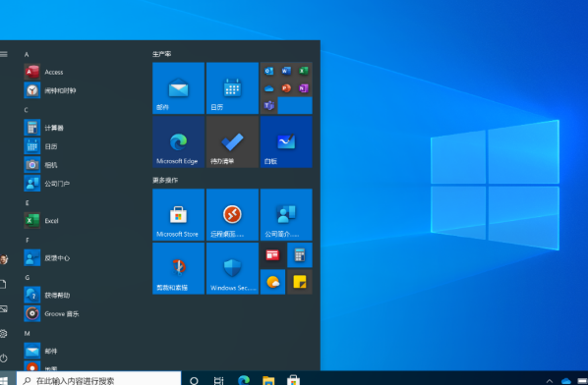588x385 pixels.
Task: Open the Windows Security shield tile
Action: pos(232,268)
